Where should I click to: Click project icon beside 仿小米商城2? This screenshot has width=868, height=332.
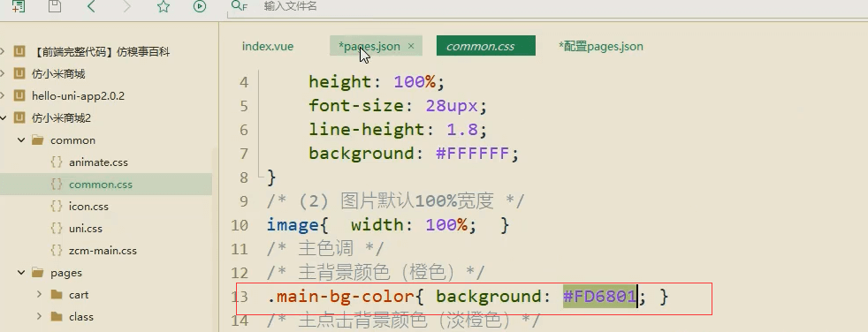[x=19, y=117]
